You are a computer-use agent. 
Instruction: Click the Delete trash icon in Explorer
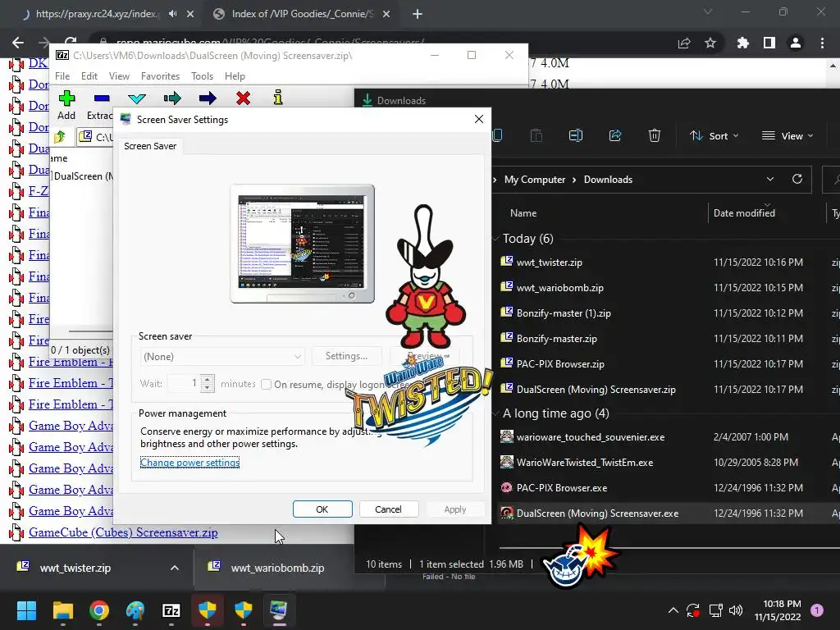(654, 135)
